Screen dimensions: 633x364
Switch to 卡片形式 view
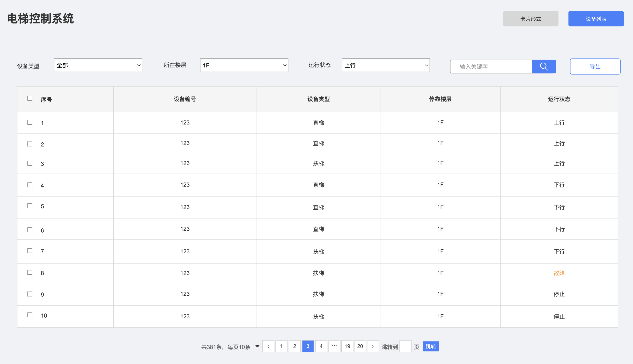[x=530, y=19]
